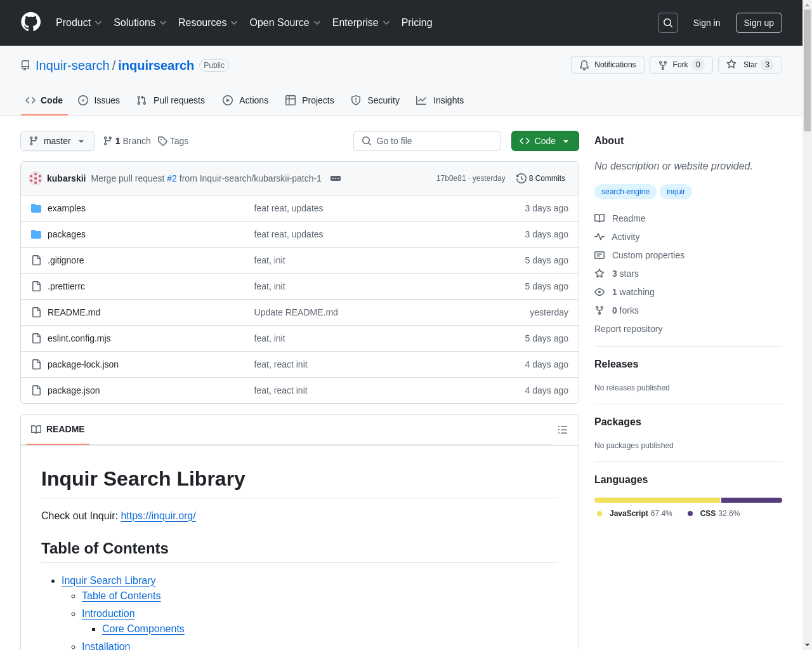
Task: Star the inquirsearch repository
Action: [750, 65]
